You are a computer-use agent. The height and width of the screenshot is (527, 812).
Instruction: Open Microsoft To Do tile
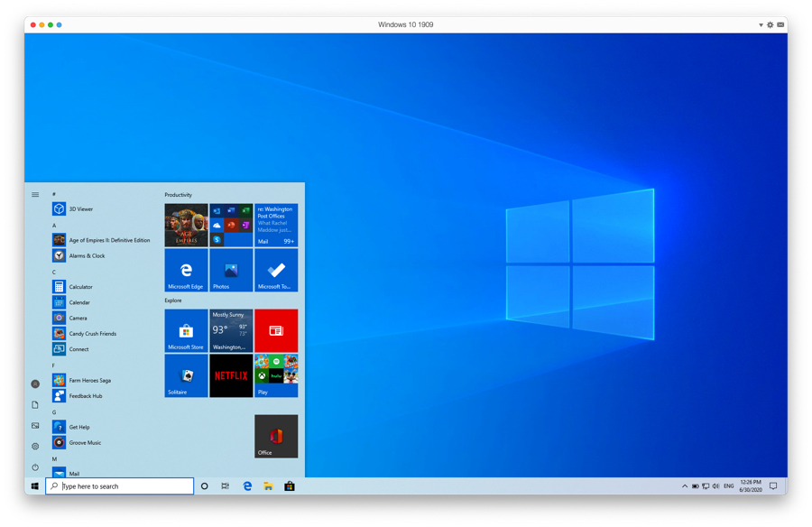pos(276,270)
